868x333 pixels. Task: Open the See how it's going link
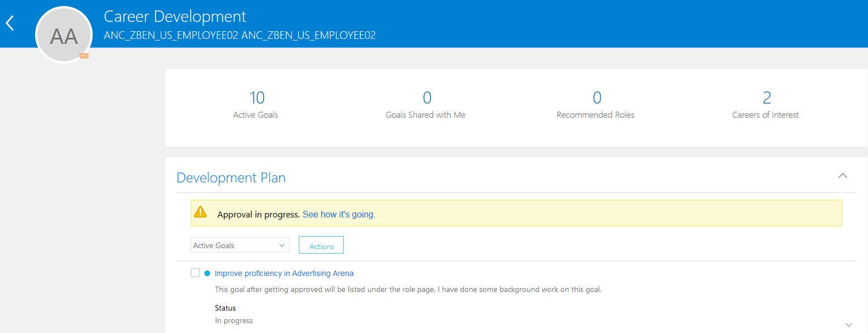click(339, 214)
